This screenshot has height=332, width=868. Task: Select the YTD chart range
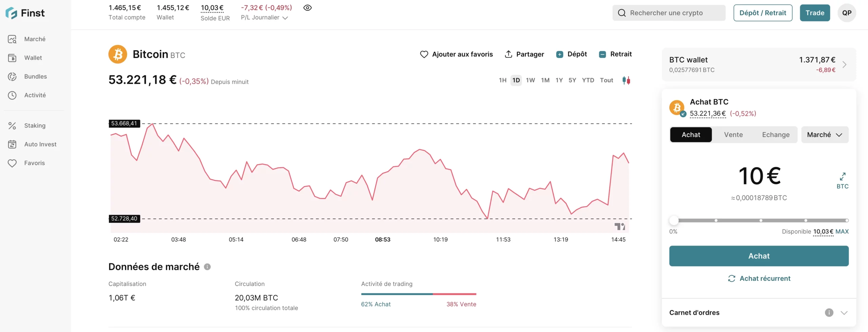point(588,80)
